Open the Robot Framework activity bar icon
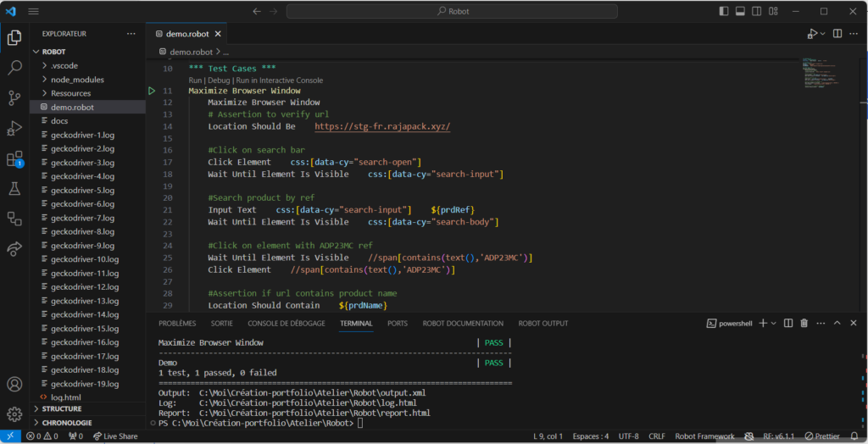Screen dimensions: 868x444 14,219
